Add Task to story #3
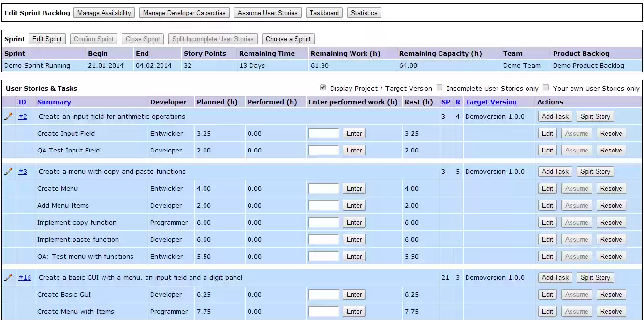Screen dimensions: 644x320 (x=555, y=171)
